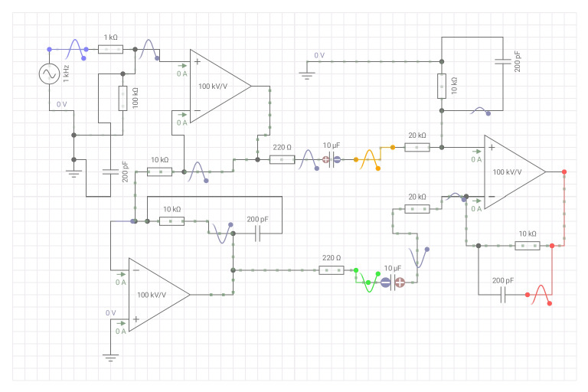Select the upper 220 Ω resistor
Viewport: 588px width, 392px height.
point(282,160)
